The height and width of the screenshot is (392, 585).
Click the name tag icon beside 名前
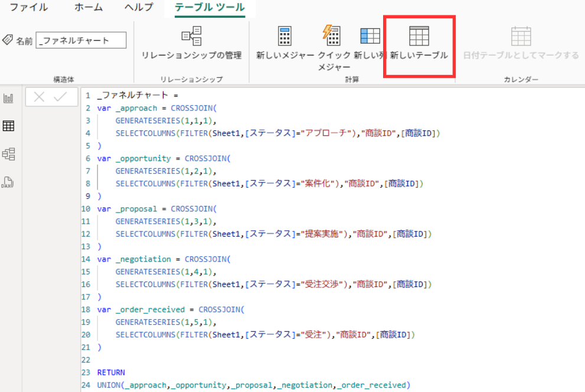click(x=8, y=40)
